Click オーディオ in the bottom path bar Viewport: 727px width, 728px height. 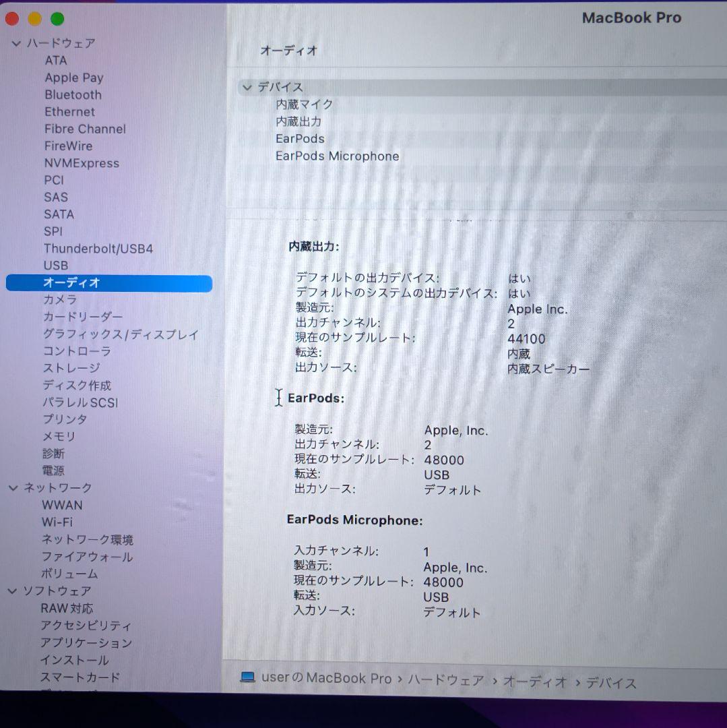coord(535,681)
